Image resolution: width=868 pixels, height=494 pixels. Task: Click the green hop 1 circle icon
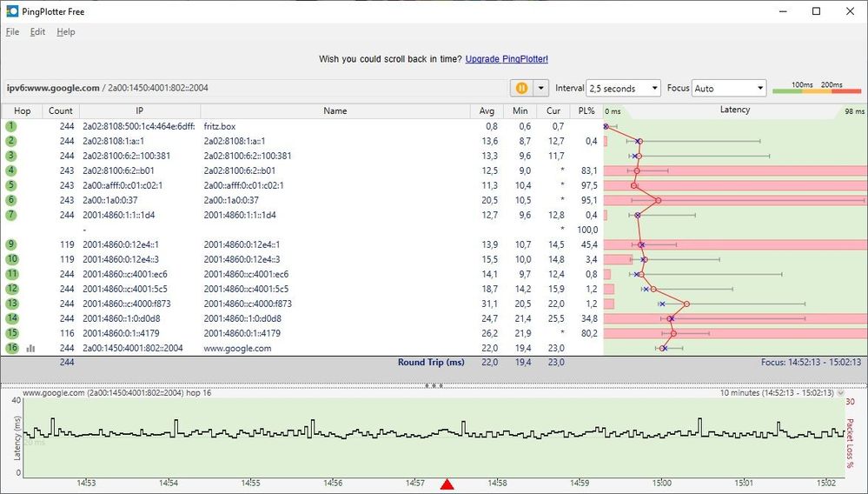(x=11, y=126)
